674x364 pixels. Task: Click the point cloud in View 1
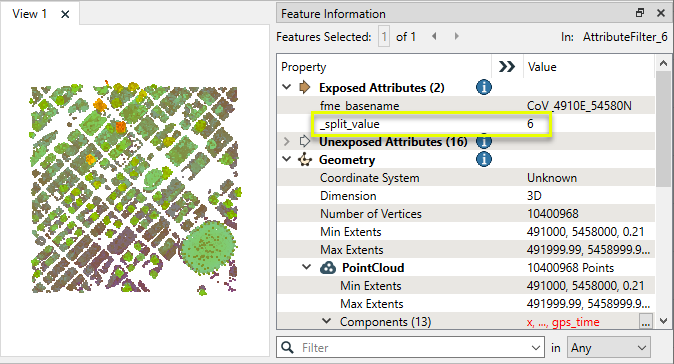[x=134, y=187]
